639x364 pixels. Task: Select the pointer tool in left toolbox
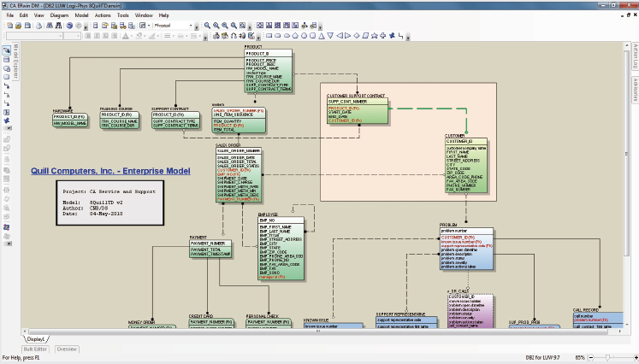[x=7, y=50]
